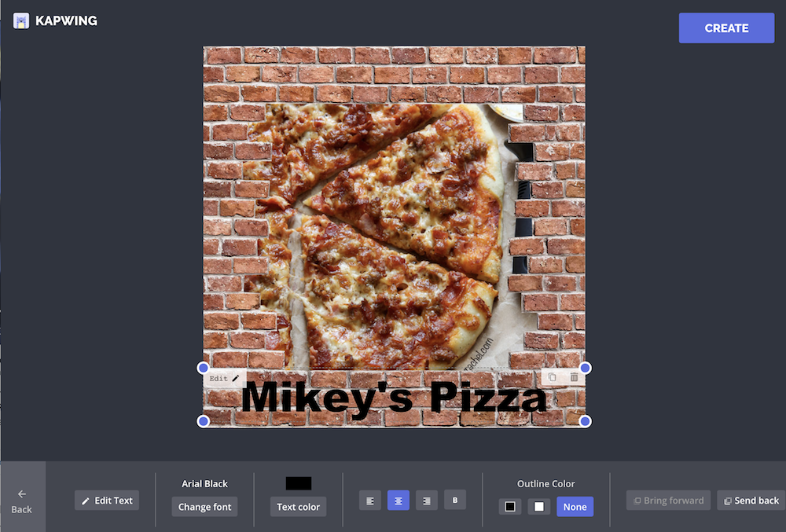Duplicate the text layer with the copy icon
Viewport: 786px width, 532px height.
(552, 377)
